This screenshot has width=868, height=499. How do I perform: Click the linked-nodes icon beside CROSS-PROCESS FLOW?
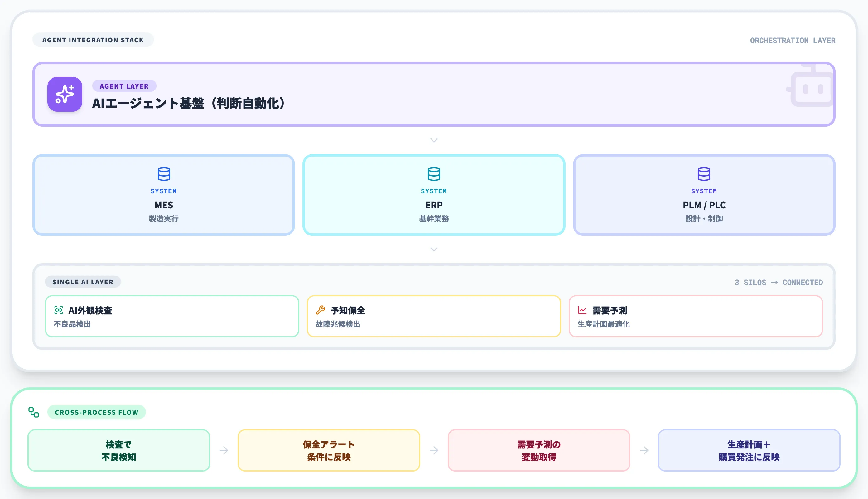[x=34, y=412]
